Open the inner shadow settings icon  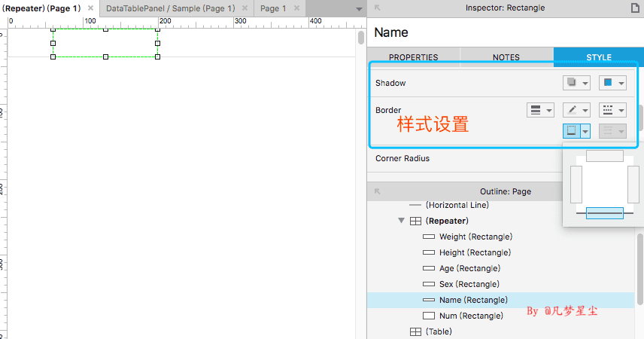pyautogui.click(x=612, y=83)
